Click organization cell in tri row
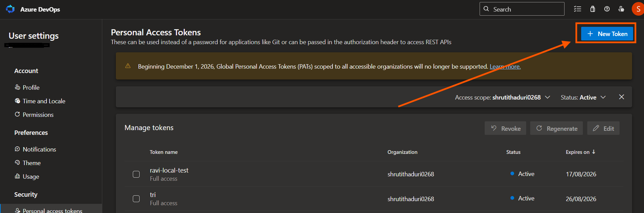Image resolution: width=644 pixels, height=213 pixels. coord(411,199)
